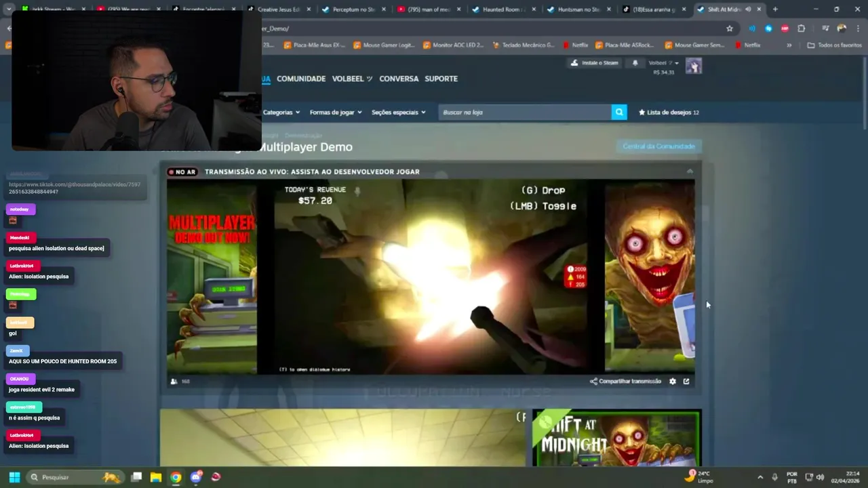Open the Todos os favoritos folder
Image resolution: width=868 pixels, height=488 pixels.
(834, 45)
